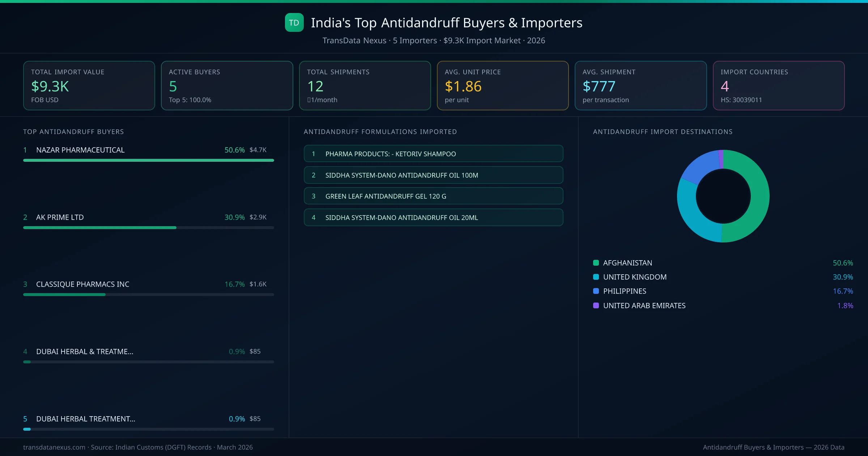Toggle the United Arab Emirates legend entry
Screen dimensions: 868x456
click(x=644, y=305)
